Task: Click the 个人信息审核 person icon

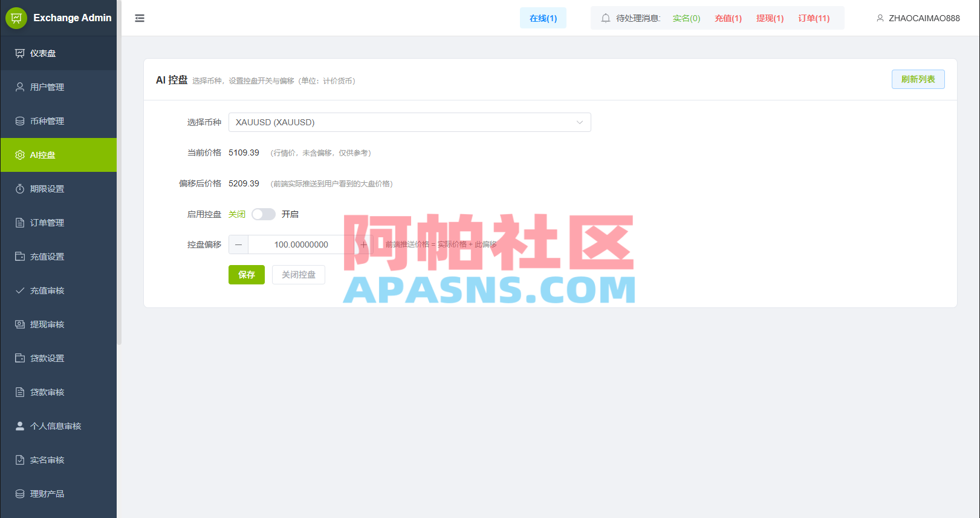Action: [20, 426]
